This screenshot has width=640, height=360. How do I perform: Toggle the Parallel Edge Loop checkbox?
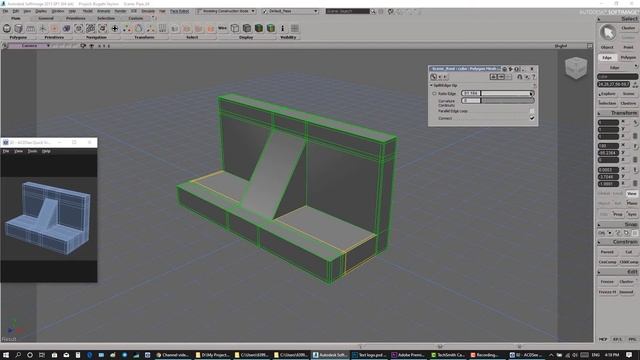(x=532, y=111)
